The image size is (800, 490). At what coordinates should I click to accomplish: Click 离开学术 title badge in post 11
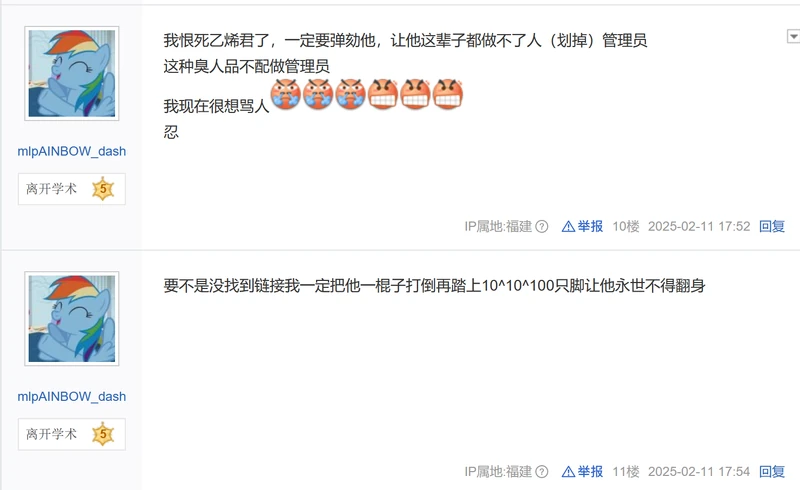click(x=51, y=434)
